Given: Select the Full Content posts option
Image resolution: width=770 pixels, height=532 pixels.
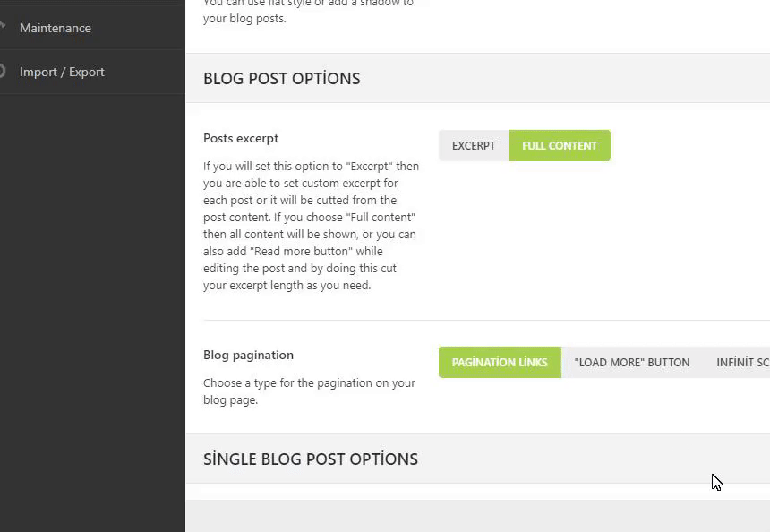Looking at the screenshot, I should pos(560,146).
